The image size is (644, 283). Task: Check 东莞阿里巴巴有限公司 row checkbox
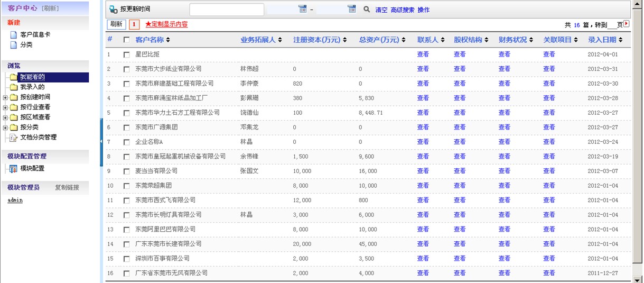126,230
